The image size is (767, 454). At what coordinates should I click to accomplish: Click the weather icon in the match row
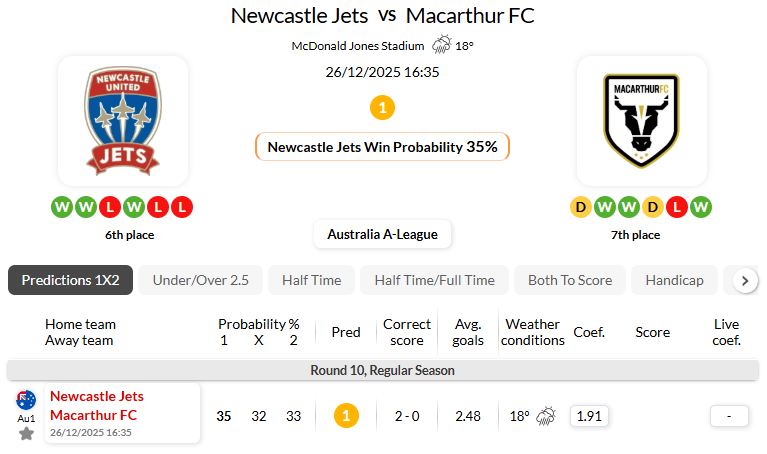click(x=546, y=416)
